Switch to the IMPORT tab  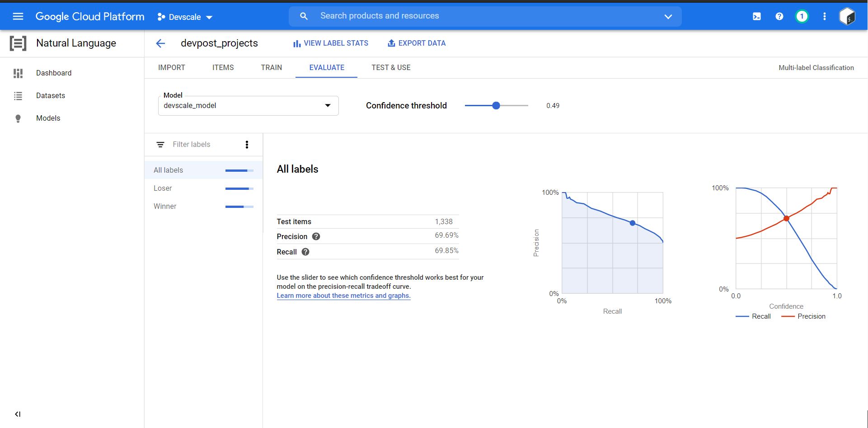point(172,68)
